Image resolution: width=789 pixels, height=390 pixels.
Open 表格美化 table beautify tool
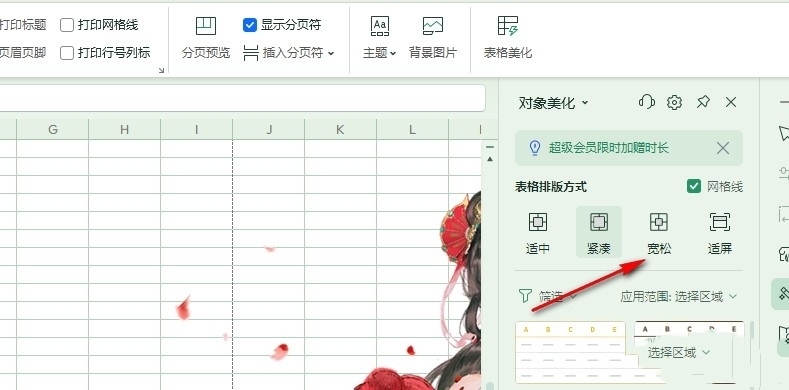coord(508,38)
